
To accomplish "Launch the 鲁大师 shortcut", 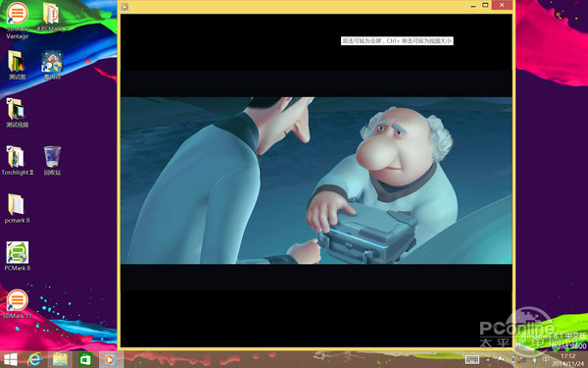I will pos(52,65).
